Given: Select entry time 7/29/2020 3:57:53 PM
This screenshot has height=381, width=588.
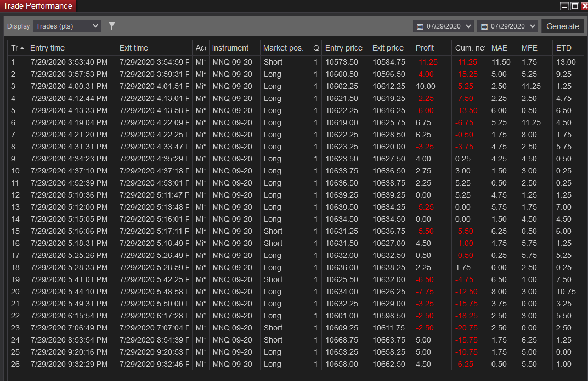Looking at the screenshot, I should 69,74.
